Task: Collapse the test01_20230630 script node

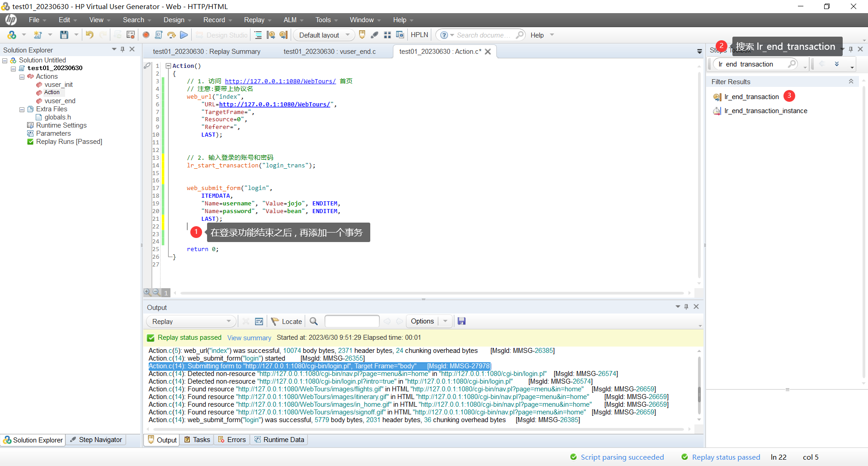Action: coord(14,69)
